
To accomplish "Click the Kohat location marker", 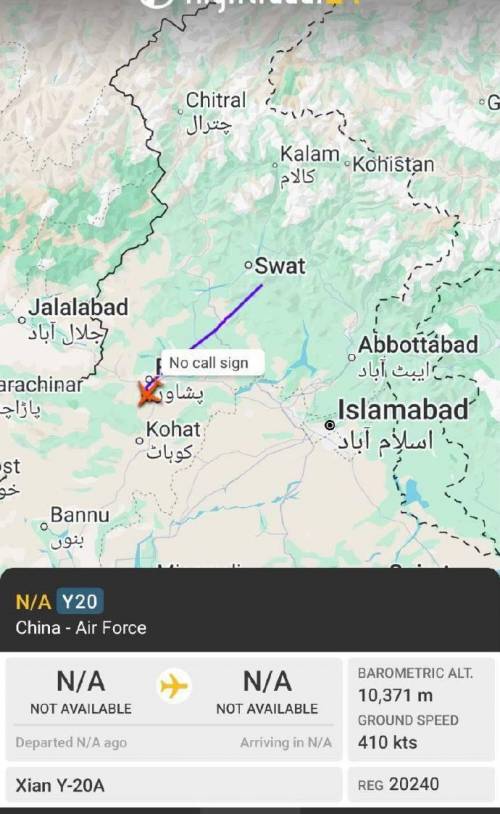I will click(139, 441).
